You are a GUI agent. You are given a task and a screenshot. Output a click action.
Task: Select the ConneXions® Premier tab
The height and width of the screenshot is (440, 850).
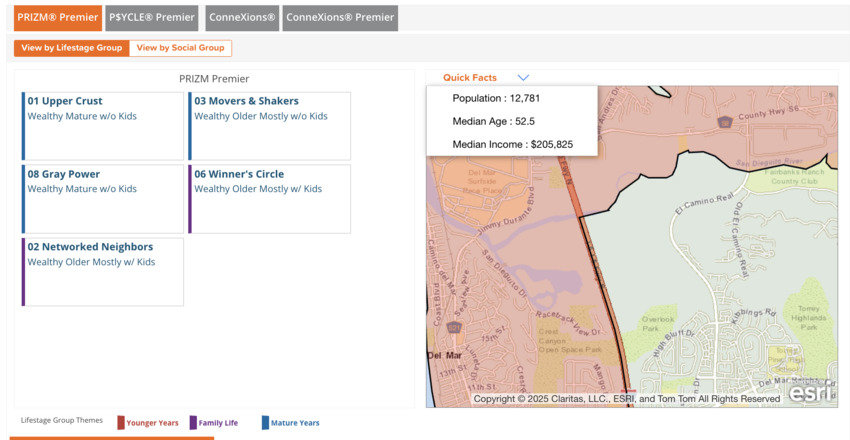pyautogui.click(x=340, y=17)
